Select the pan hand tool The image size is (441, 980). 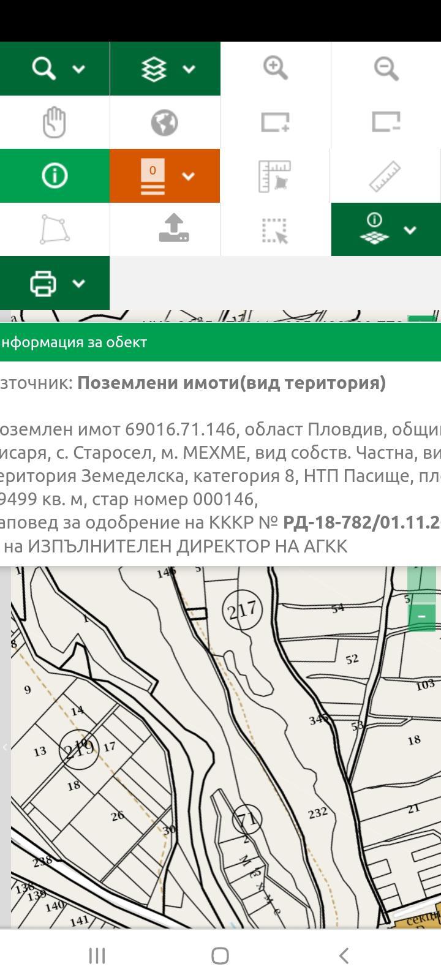click(55, 122)
